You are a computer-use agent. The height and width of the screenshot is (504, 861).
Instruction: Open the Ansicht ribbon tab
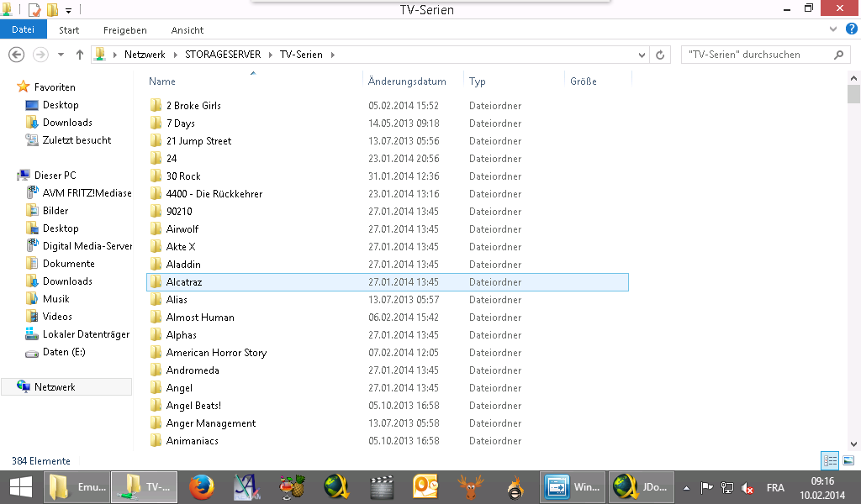(x=188, y=30)
